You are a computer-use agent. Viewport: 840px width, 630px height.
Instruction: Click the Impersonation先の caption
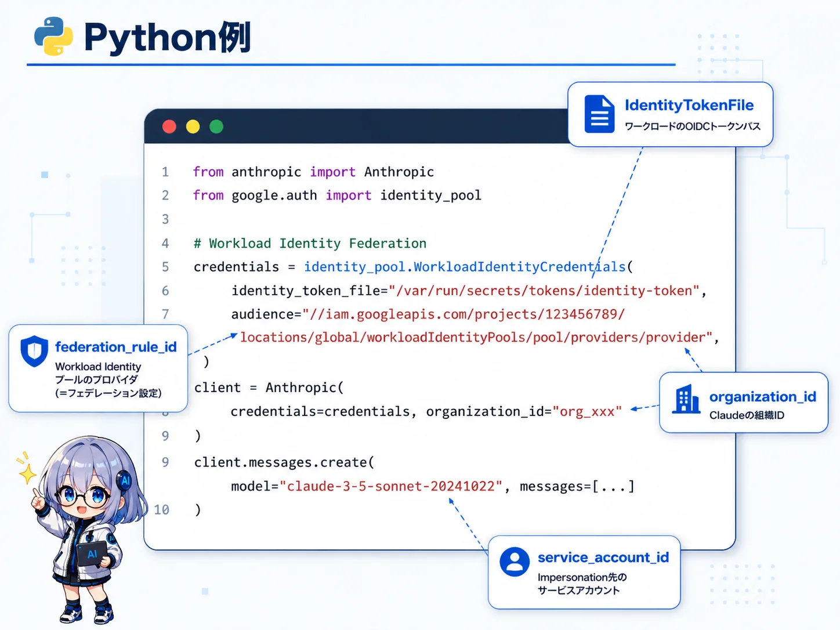(582, 578)
